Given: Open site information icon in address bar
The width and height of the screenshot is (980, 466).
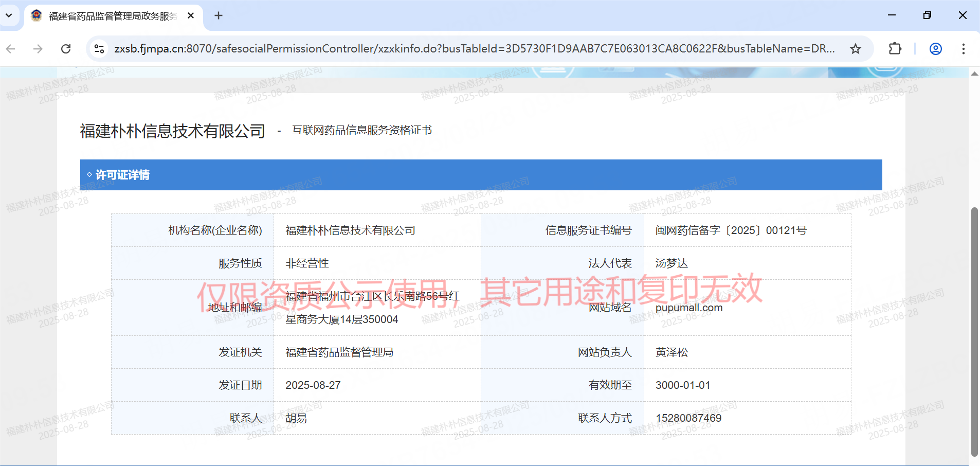Looking at the screenshot, I should (99, 49).
